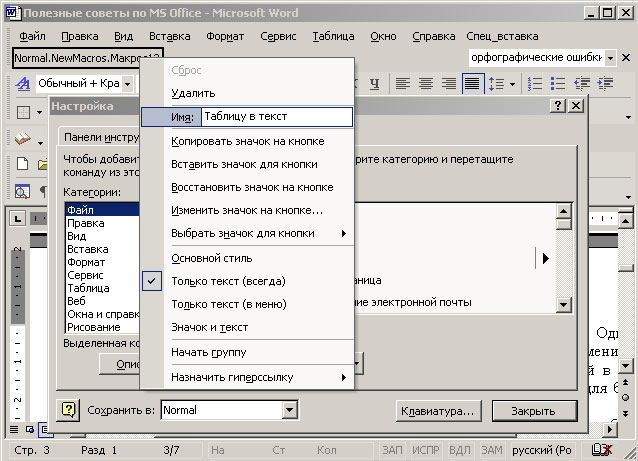This screenshot has width=638, height=461.
Task: Click the numbered list icon
Action: 535,84
